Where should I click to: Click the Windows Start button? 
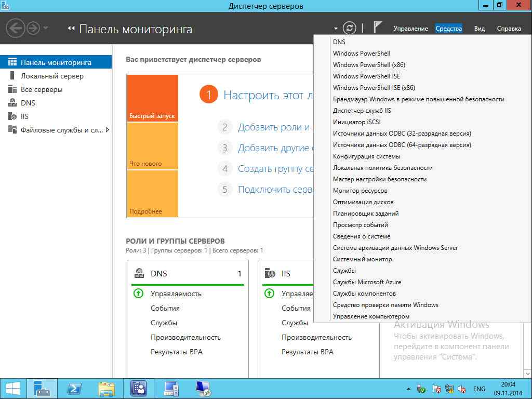(13, 388)
